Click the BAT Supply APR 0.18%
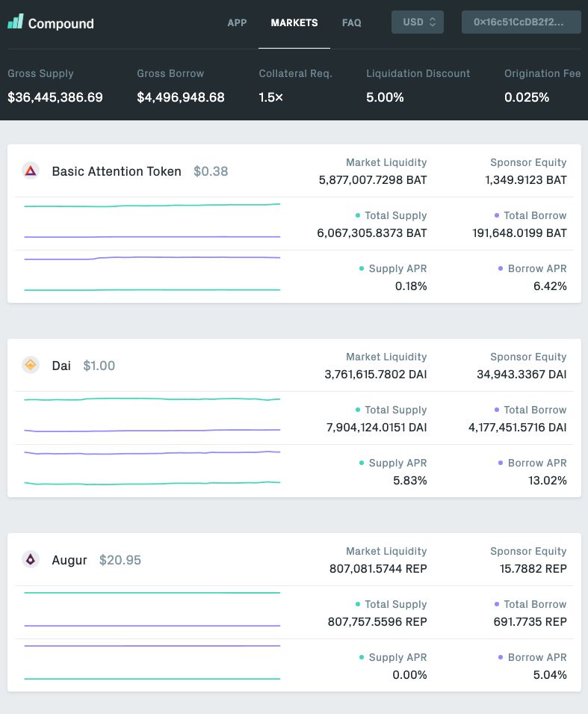Image resolution: width=588 pixels, height=714 pixels. click(x=411, y=286)
